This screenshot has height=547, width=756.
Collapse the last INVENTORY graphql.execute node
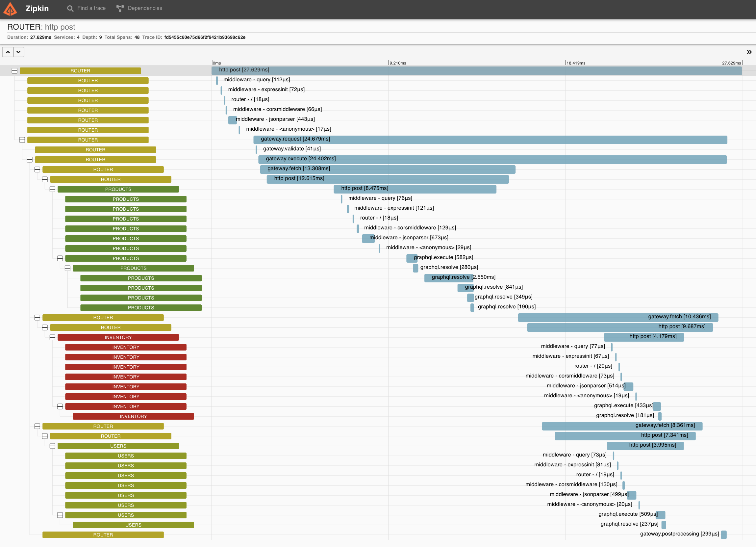coord(60,406)
